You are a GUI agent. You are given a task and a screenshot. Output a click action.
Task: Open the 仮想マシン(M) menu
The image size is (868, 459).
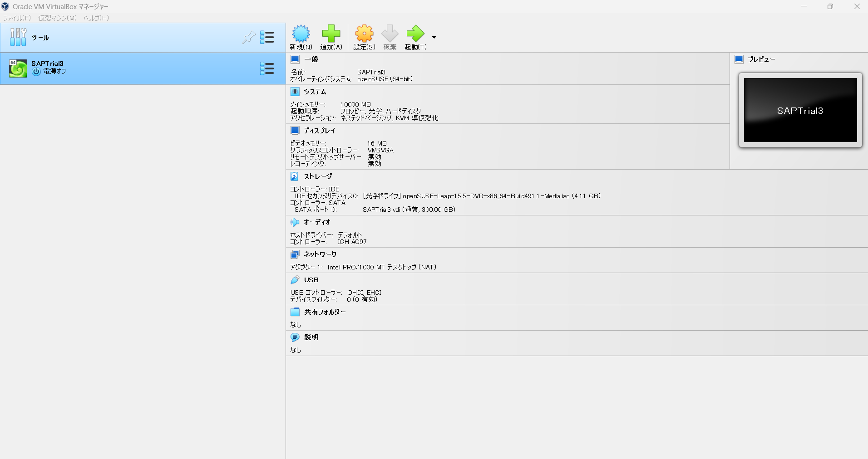point(58,18)
